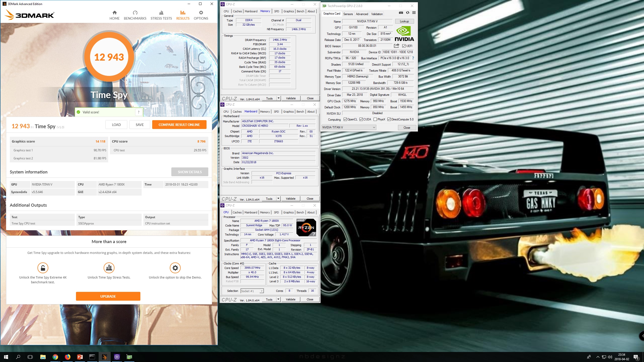The width and height of the screenshot is (644, 362).
Task: Toggle the PhysX checkbox in GPU-Z
Action: click(375, 119)
